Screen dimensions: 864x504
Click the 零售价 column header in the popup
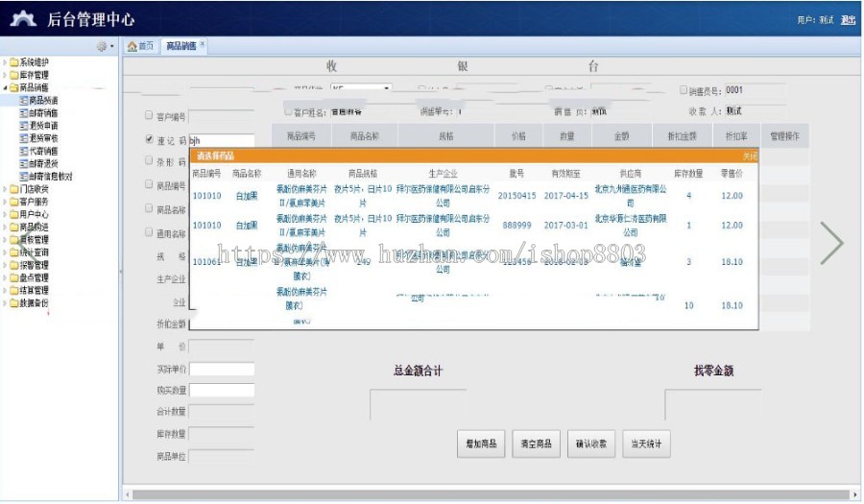click(732, 174)
